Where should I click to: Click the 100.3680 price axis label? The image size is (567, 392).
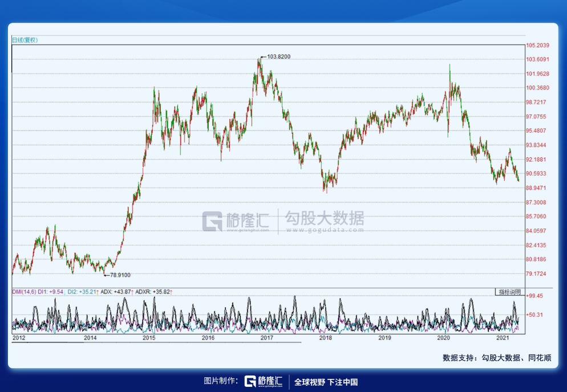coord(537,88)
